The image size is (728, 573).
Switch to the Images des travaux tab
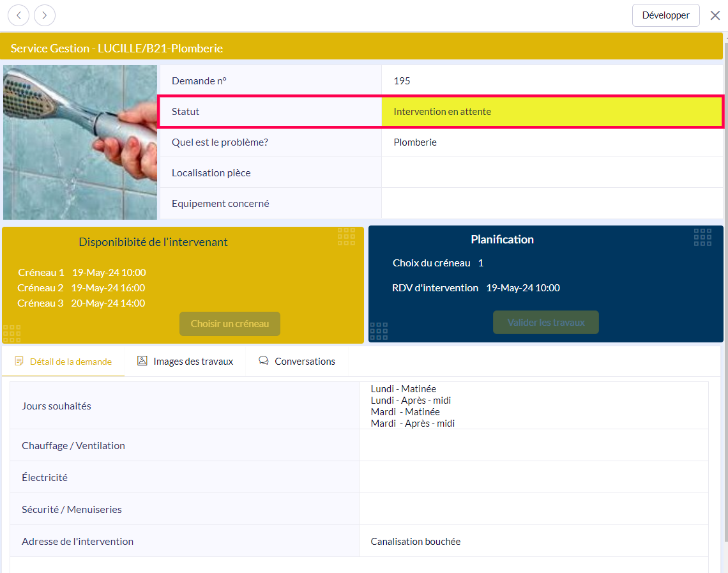(193, 362)
